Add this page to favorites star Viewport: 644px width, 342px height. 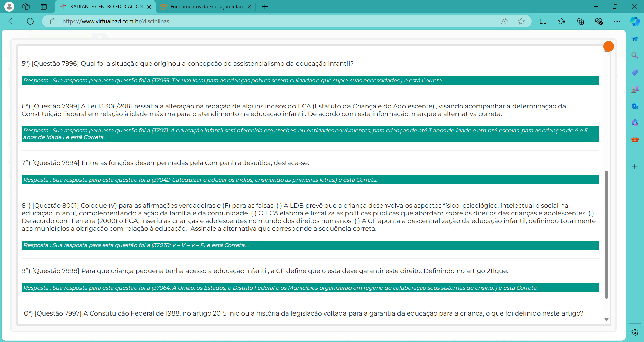(521, 21)
